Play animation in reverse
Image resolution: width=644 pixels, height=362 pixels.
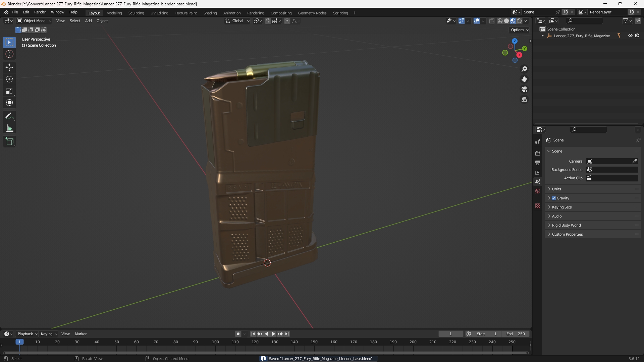[267, 334]
